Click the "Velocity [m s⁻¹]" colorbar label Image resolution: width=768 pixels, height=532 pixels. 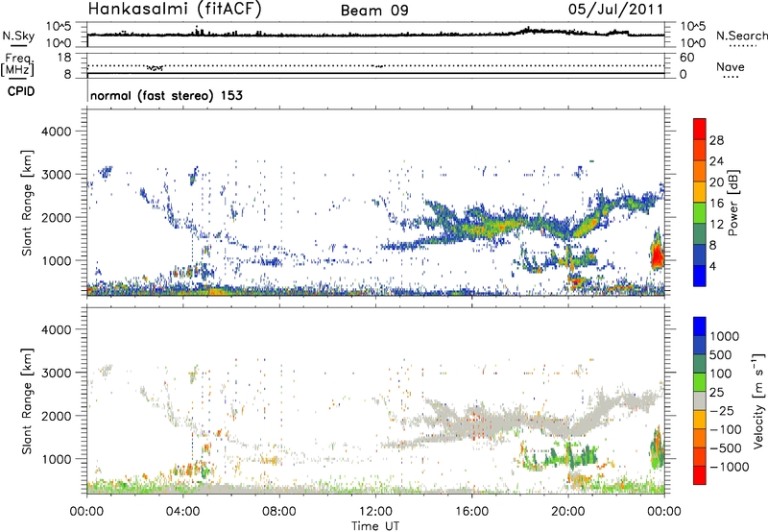(758, 400)
